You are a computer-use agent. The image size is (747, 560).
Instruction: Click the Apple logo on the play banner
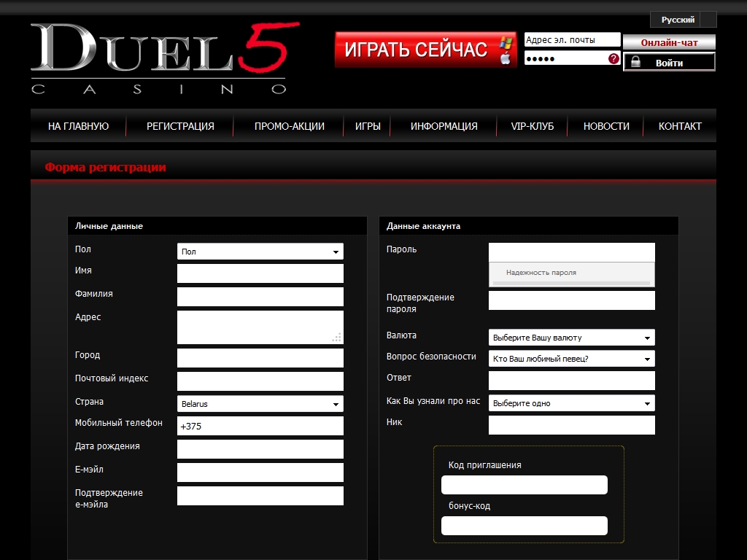(506, 58)
